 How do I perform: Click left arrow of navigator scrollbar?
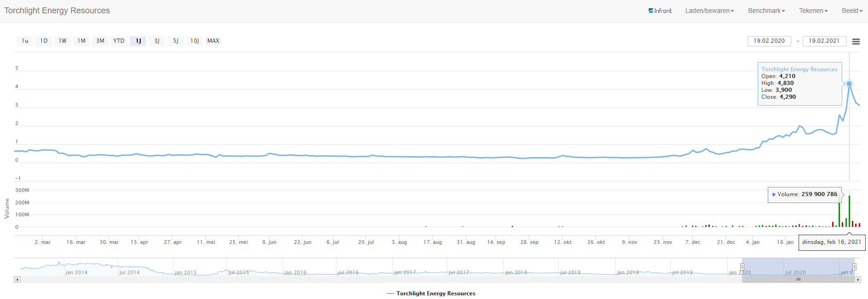[17, 279]
